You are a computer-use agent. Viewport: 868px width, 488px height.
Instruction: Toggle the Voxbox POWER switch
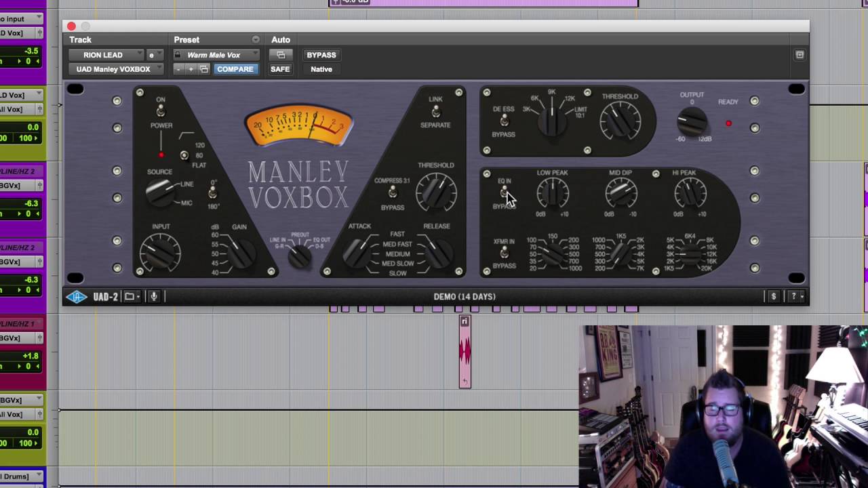161,112
